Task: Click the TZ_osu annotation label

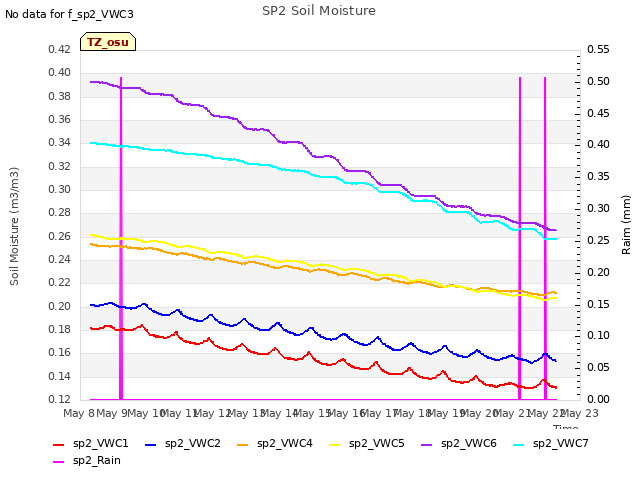Action: click(x=108, y=42)
